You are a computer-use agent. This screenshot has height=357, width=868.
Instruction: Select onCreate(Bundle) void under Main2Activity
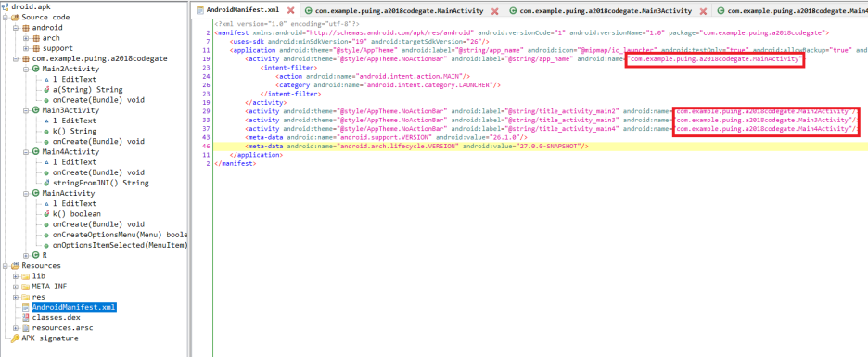tap(98, 100)
